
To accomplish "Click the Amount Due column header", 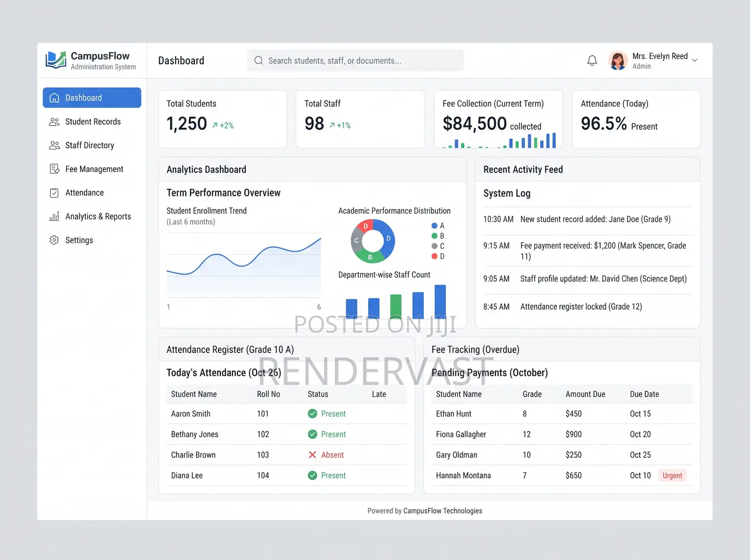I will (x=585, y=394).
